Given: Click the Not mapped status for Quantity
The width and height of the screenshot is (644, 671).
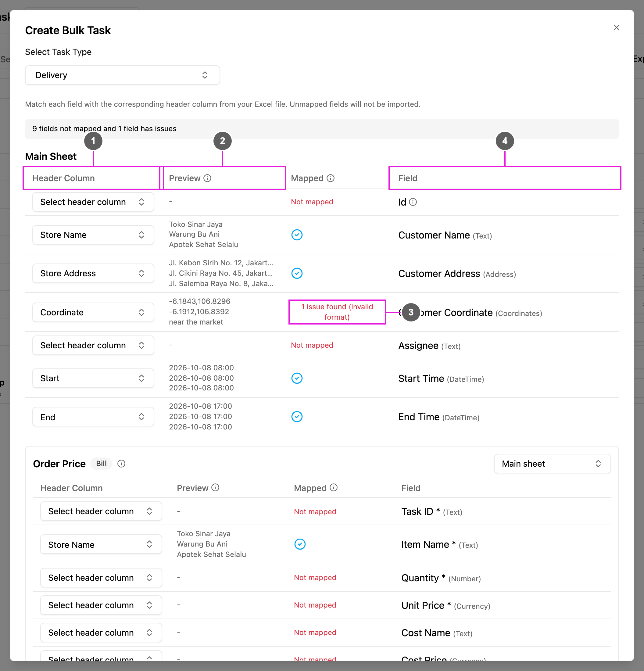Looking at the screenshot, I should pyautogui.click(x=315, y=578).
